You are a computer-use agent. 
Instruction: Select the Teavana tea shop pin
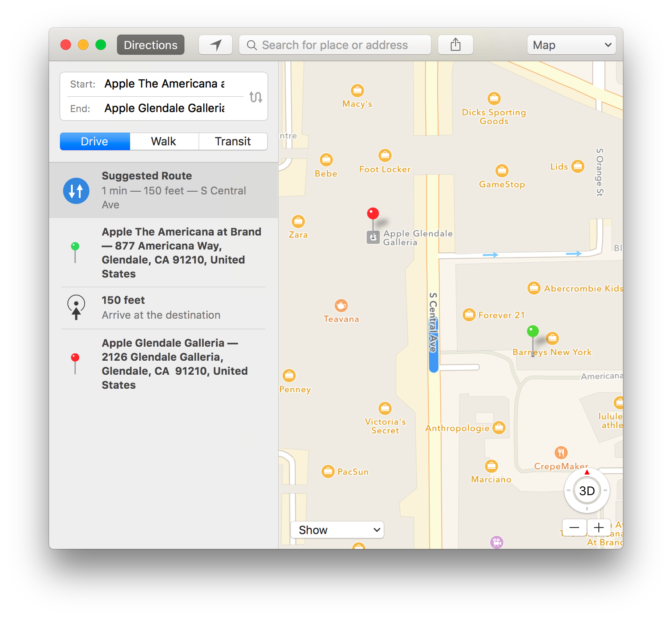coord(341,306)
